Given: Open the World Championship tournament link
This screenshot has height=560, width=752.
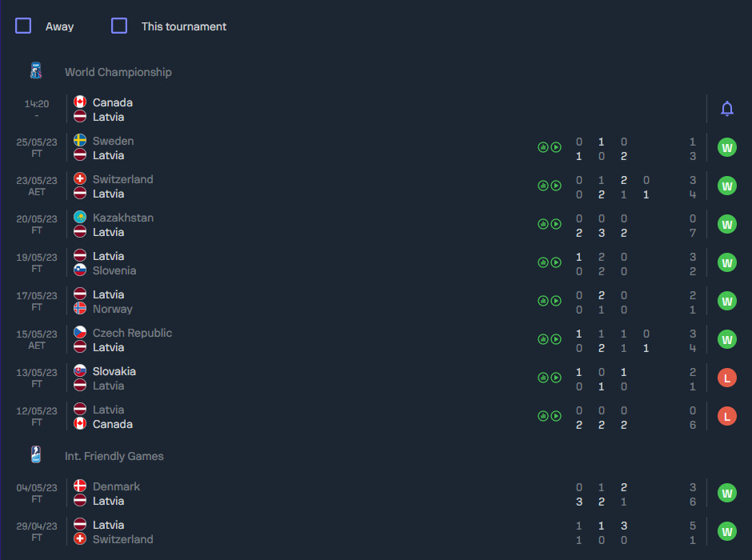Looking at the screenshot, I should point(118,72).
